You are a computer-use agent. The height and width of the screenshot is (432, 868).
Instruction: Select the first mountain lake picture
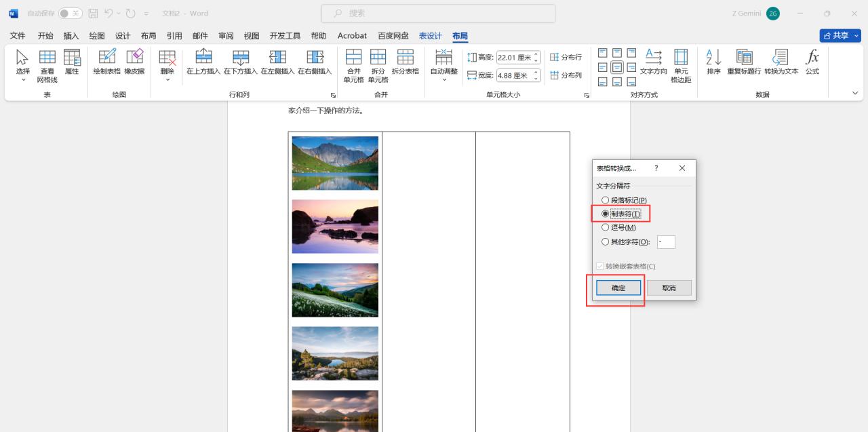335,163
